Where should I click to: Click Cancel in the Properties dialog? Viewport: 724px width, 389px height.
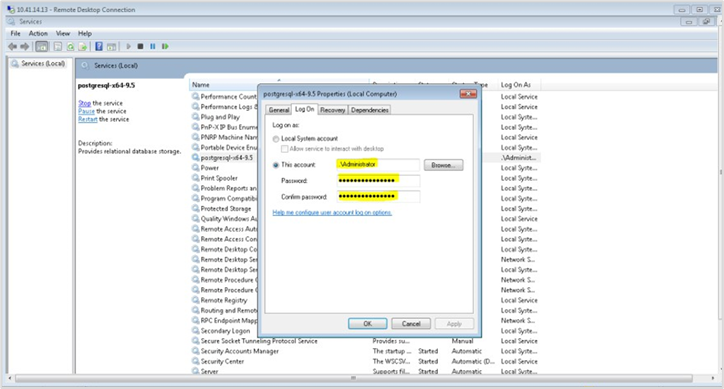tap(411, 324)
